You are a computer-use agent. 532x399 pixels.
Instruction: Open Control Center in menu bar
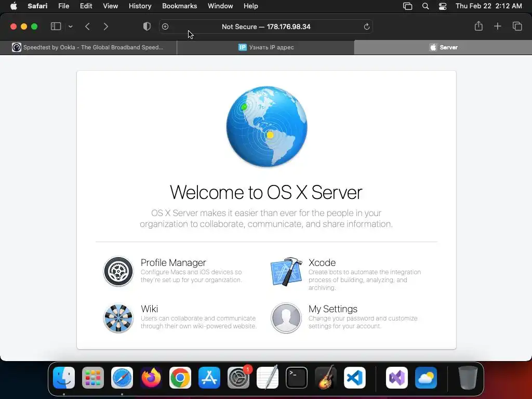pos(443,6)
